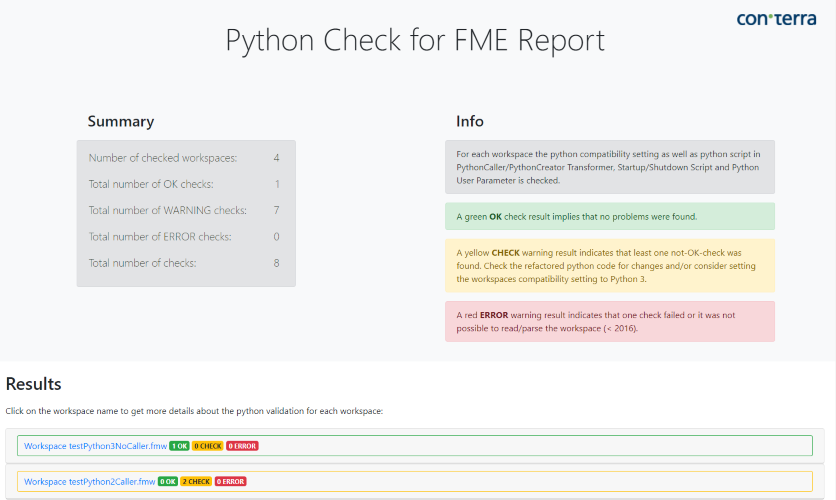The image size is (836, 500).
Task: Click the gray info box about workspace checks
Action: pos(610,167)
